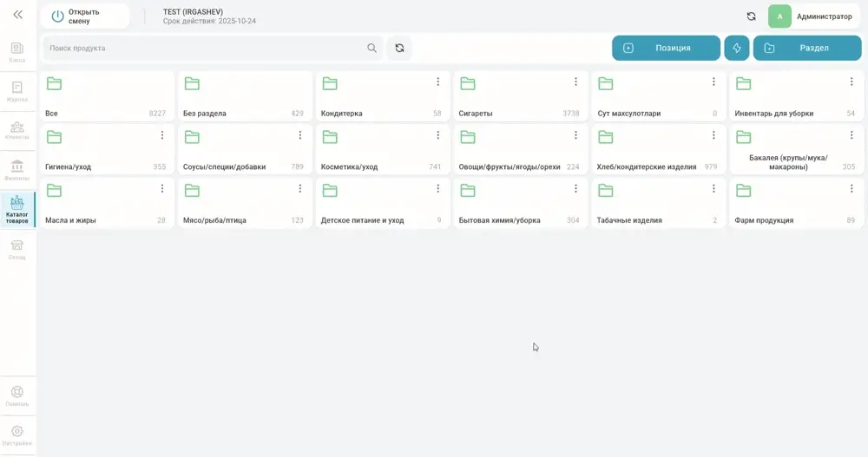Image resolution: width=868 pixels, height=457 pixels.
Task: Click refresh icon beside the search field
Action: pyautogui.click(x=399, y=49)
